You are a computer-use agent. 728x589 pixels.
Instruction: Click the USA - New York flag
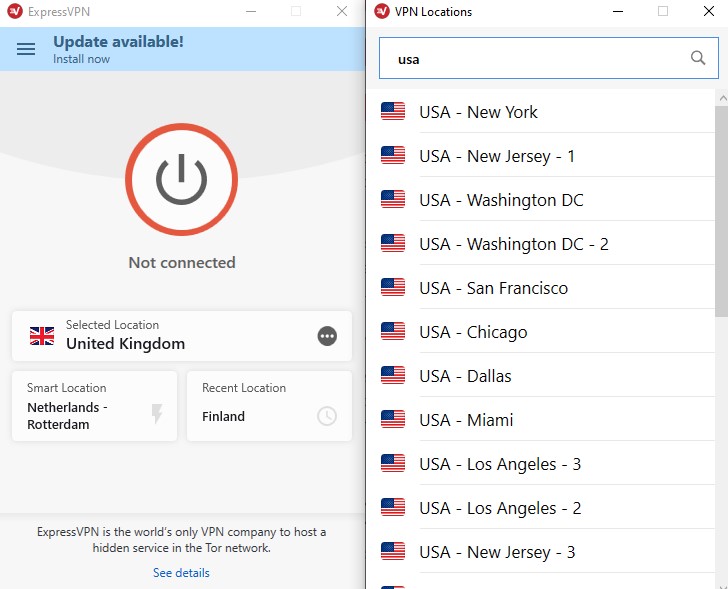(393, 111)
